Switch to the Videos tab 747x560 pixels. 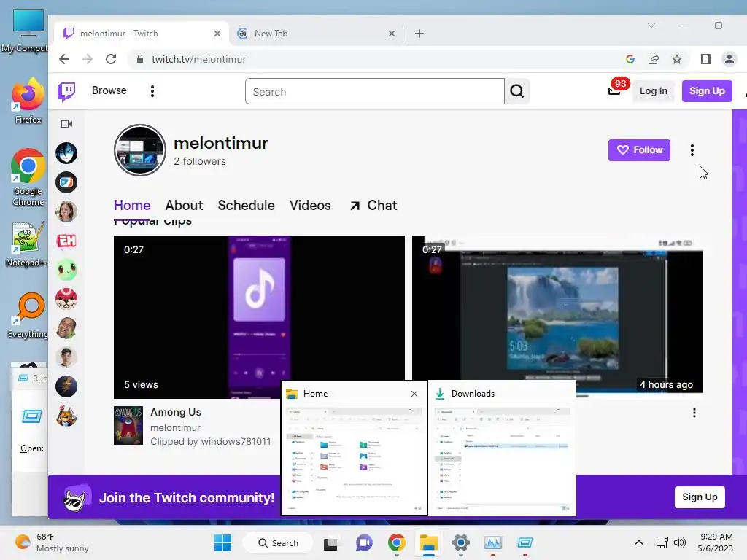click(309, 205)
